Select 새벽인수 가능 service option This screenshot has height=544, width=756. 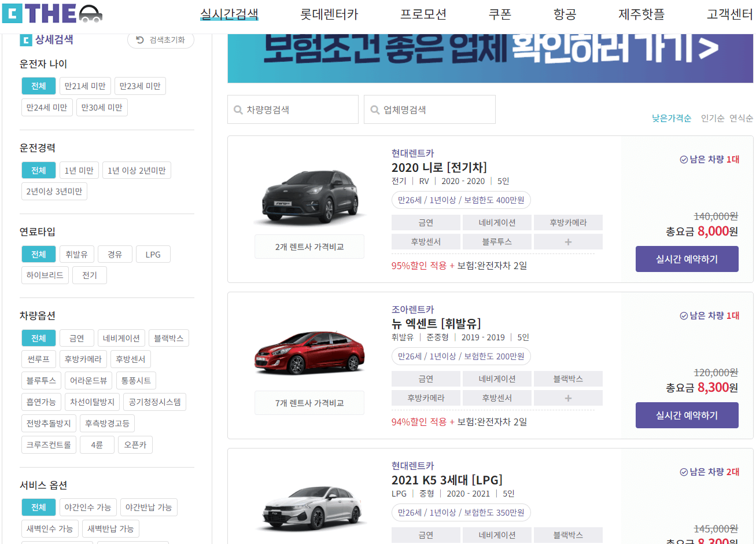50,529
